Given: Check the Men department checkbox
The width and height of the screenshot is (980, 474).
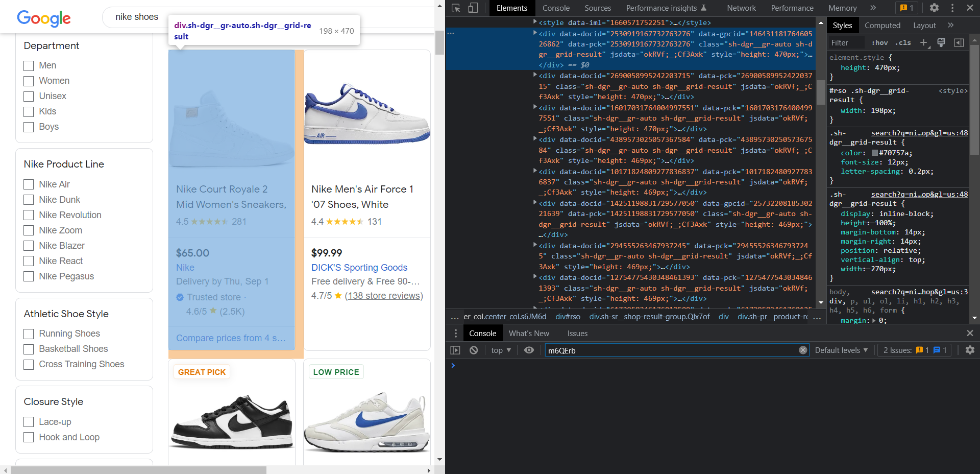Looking at the screenshot, I should 29,66.
